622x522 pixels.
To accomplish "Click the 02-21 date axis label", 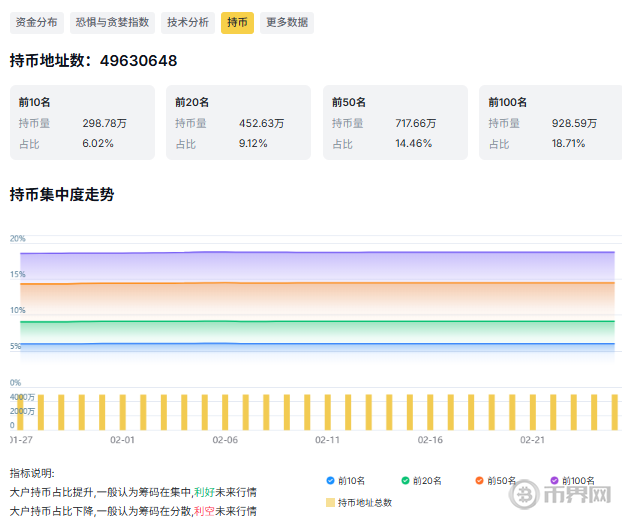I will (532, 440).
